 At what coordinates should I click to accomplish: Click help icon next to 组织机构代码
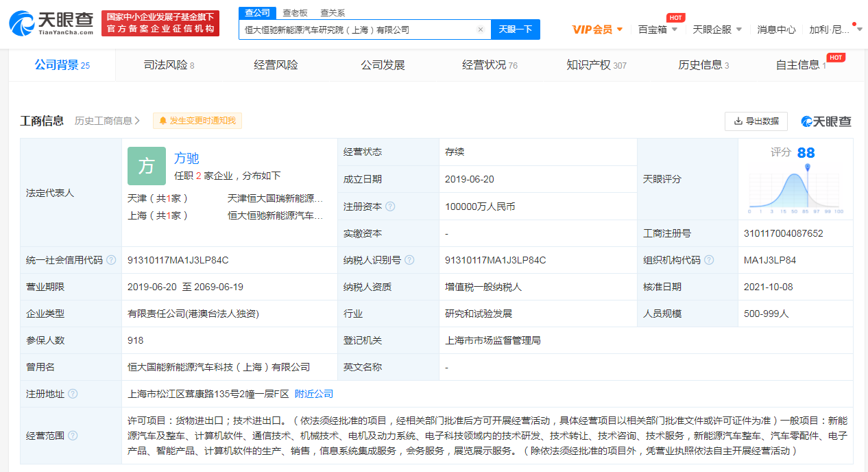(709, 261)
